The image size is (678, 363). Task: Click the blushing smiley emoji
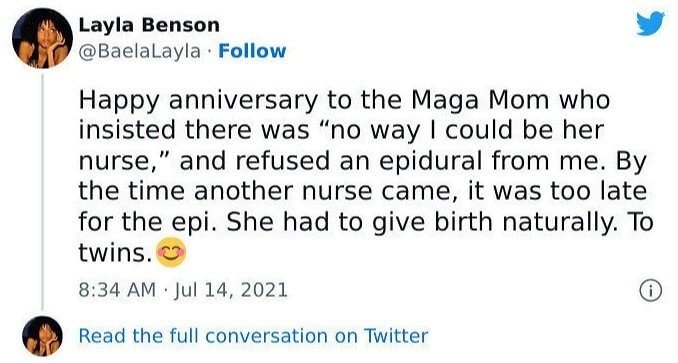pos(171,252)
